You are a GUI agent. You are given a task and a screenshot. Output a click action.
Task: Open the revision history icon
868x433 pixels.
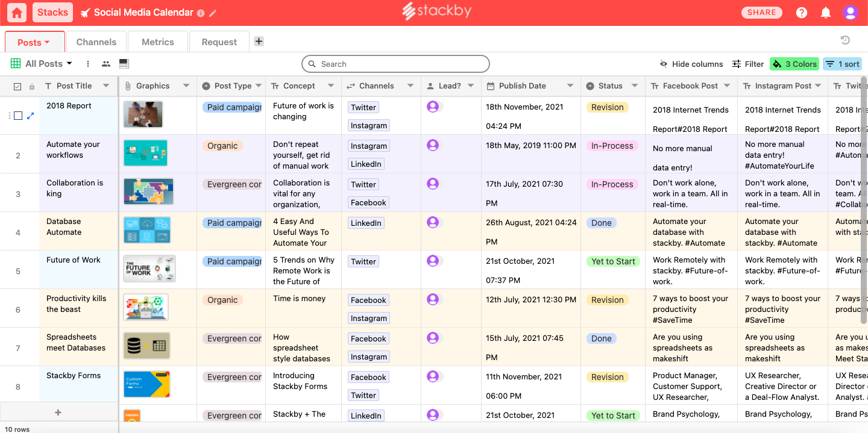[845, 40]
